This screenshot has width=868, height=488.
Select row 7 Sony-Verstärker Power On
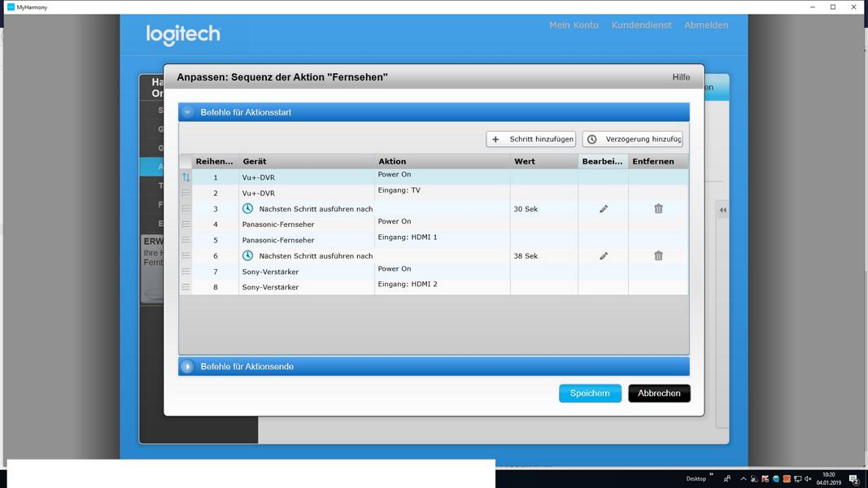pyautogui.click(x=306, y=272)
